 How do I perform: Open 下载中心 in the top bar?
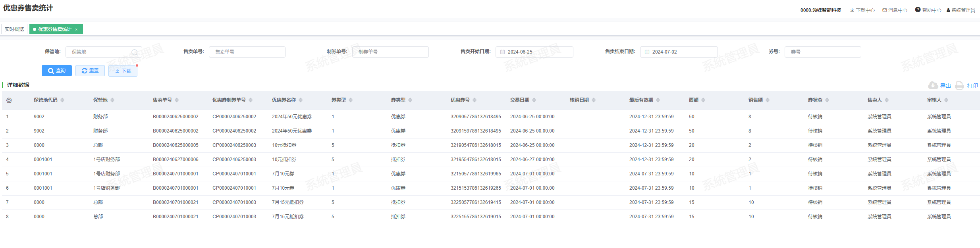click(862, 10)
